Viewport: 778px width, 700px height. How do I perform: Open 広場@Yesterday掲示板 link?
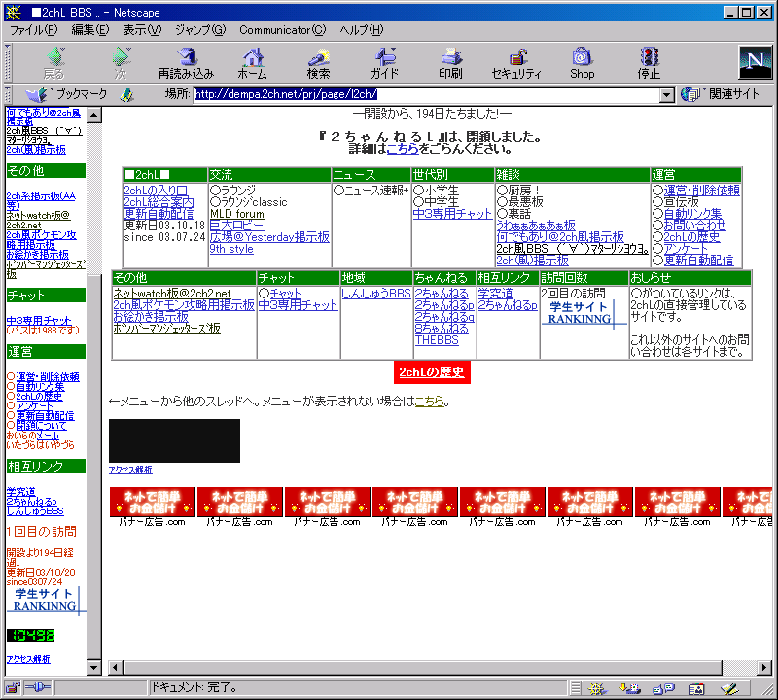[x=269, y=237]
